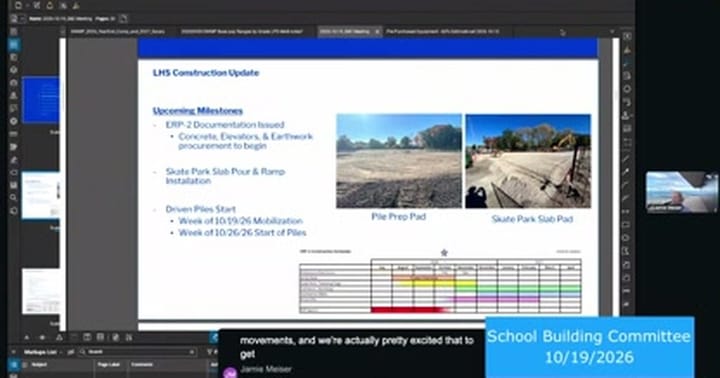Click the Upcoming Milestones heading on slide

tap(197, 111)
